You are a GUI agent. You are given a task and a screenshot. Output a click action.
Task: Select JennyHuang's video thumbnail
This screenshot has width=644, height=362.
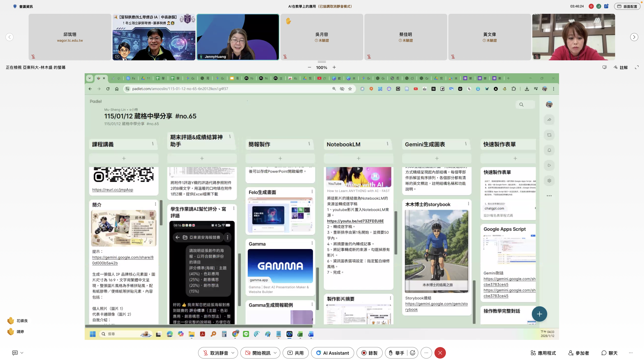[x=238, y=37]
